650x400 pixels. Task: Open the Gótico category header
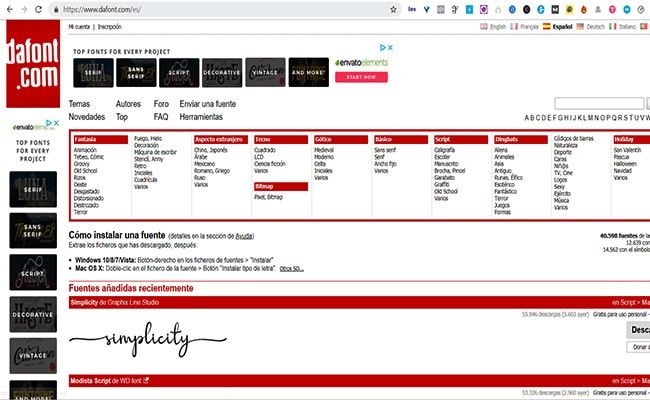click(341, 140)
